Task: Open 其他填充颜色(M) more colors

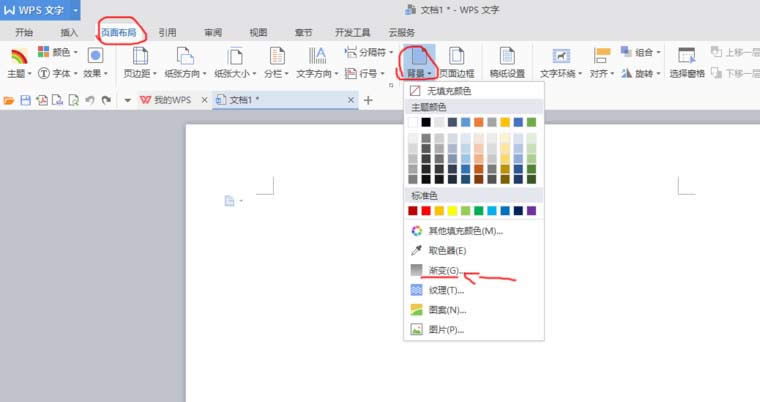Action: (474, 231)
